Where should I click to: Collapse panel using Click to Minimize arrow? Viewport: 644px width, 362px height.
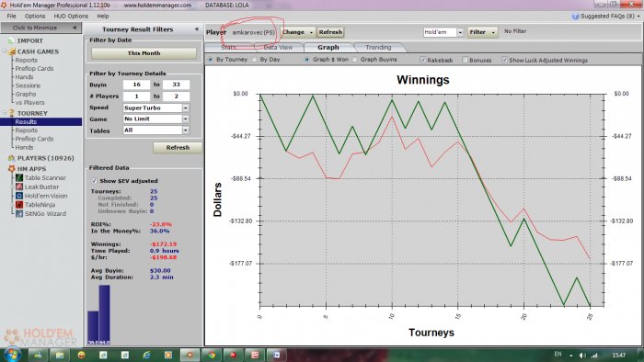(x=75, y=28)
